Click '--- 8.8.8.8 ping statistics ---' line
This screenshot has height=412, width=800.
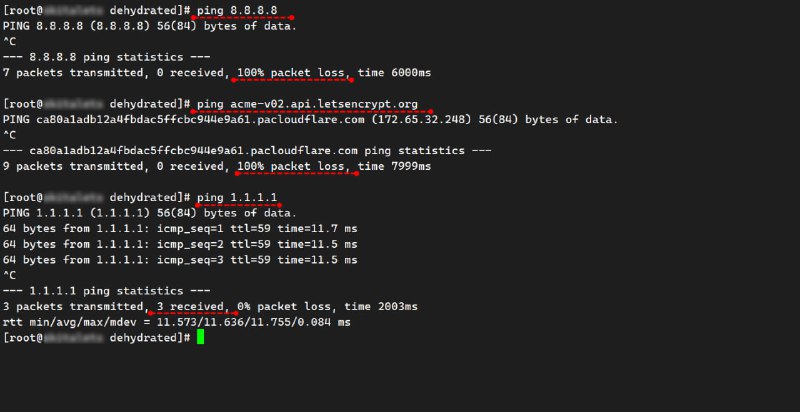pos(107,57)
